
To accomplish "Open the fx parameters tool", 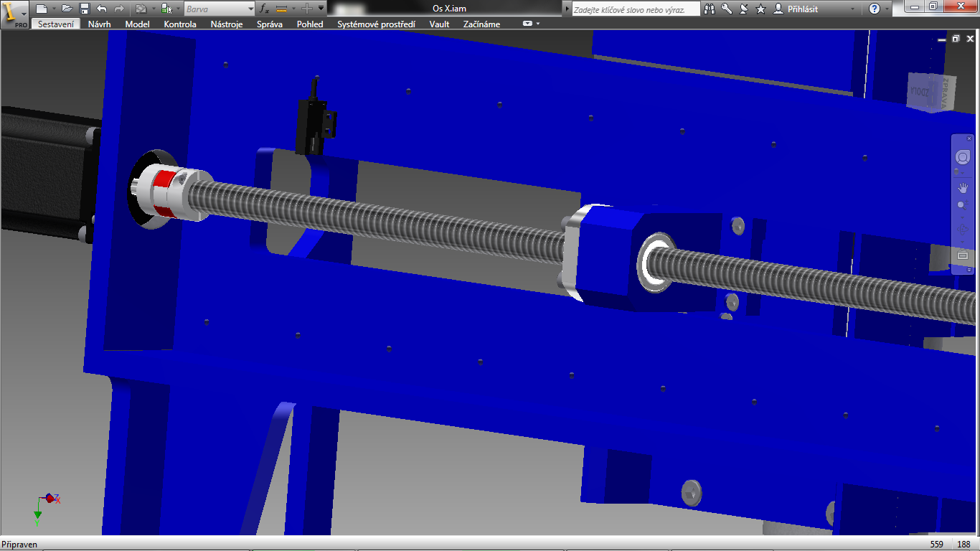I will (264, 9).
